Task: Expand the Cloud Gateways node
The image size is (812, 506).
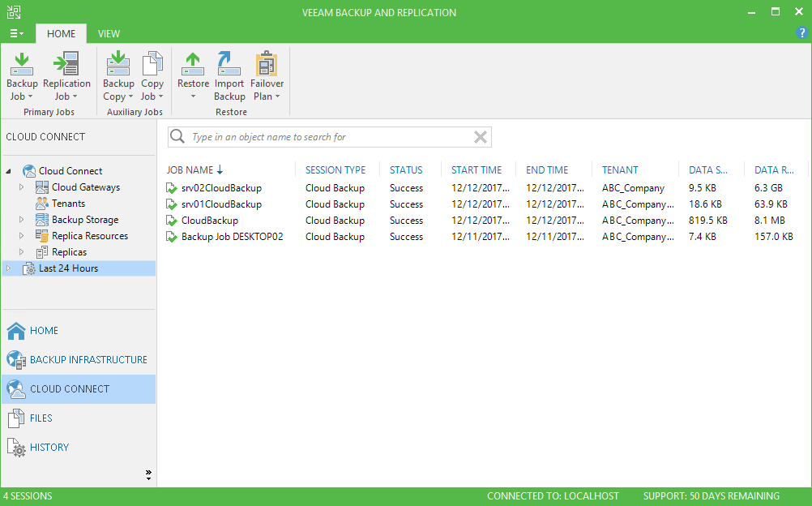Action: click(21, 187)
